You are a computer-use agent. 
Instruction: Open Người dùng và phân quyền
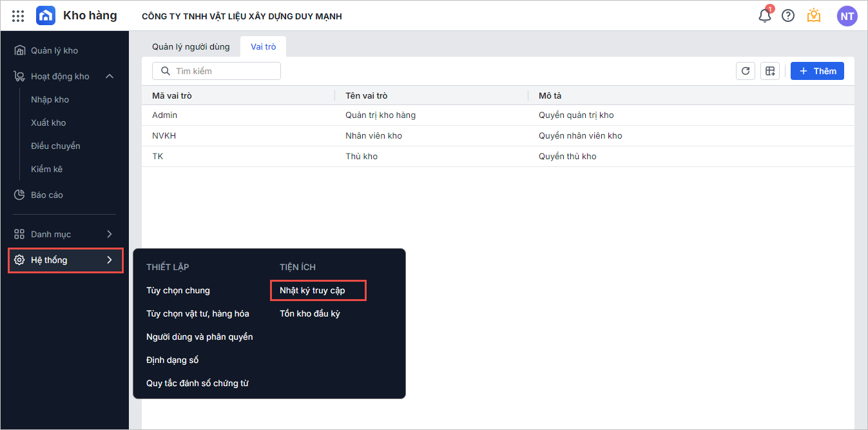(x=200, y=337)
